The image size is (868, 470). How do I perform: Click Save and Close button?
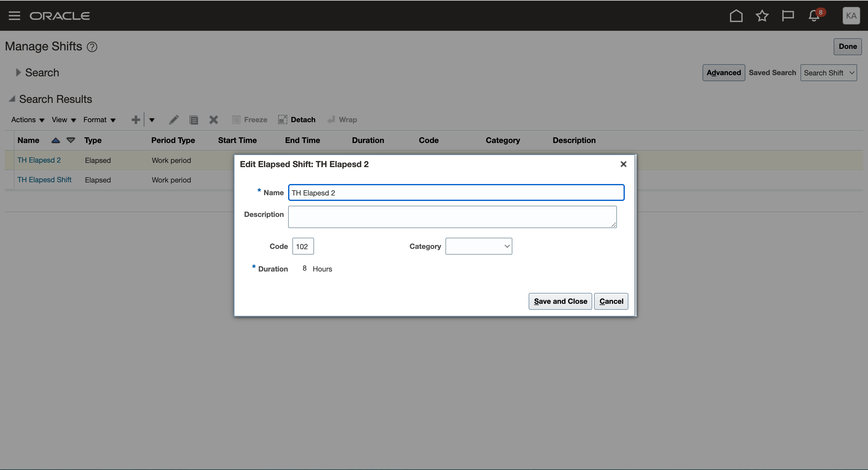(x=560, y=301)
